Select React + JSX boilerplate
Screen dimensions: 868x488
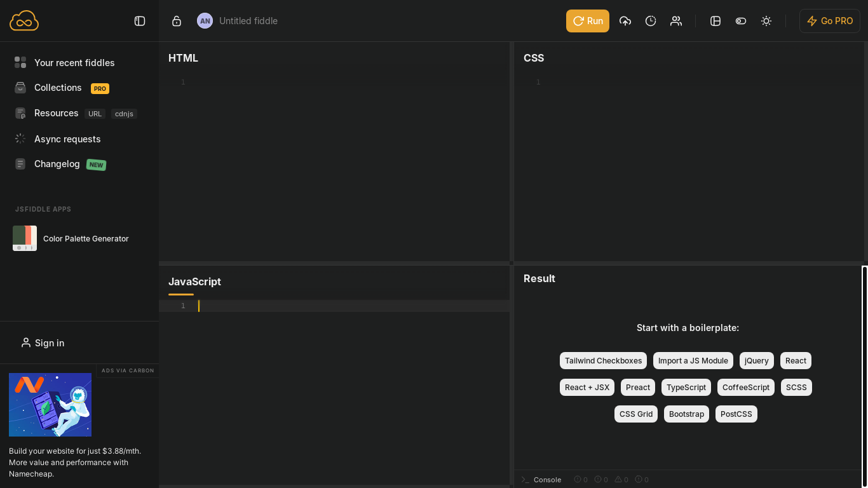(x=587, y=388)
